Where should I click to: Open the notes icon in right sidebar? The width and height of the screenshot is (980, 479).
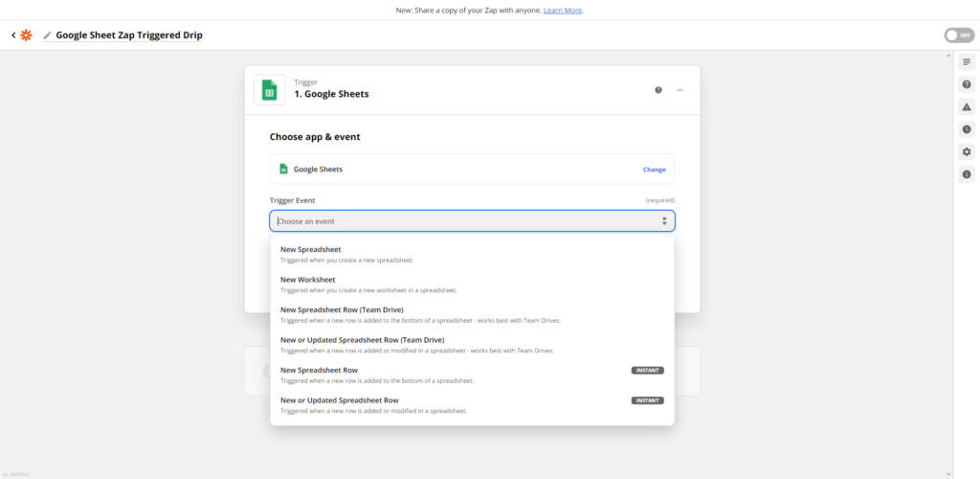(967, 62)
